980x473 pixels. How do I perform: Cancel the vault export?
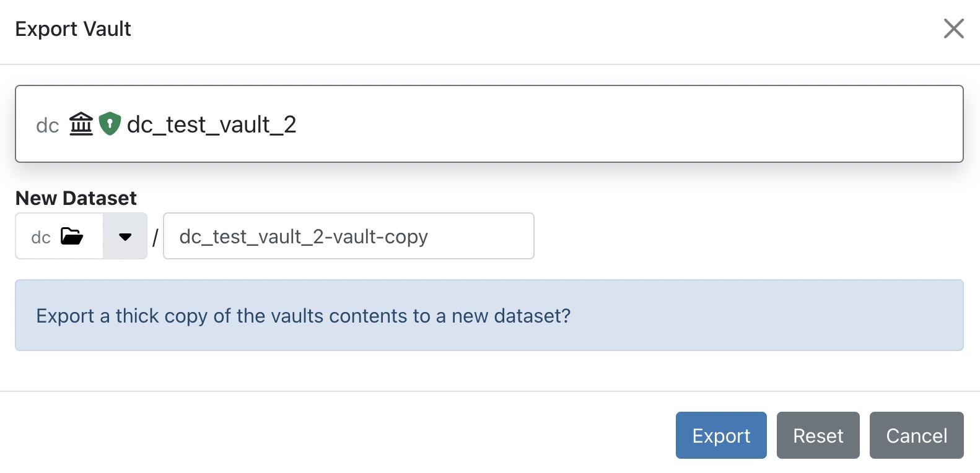pos(916,435)
